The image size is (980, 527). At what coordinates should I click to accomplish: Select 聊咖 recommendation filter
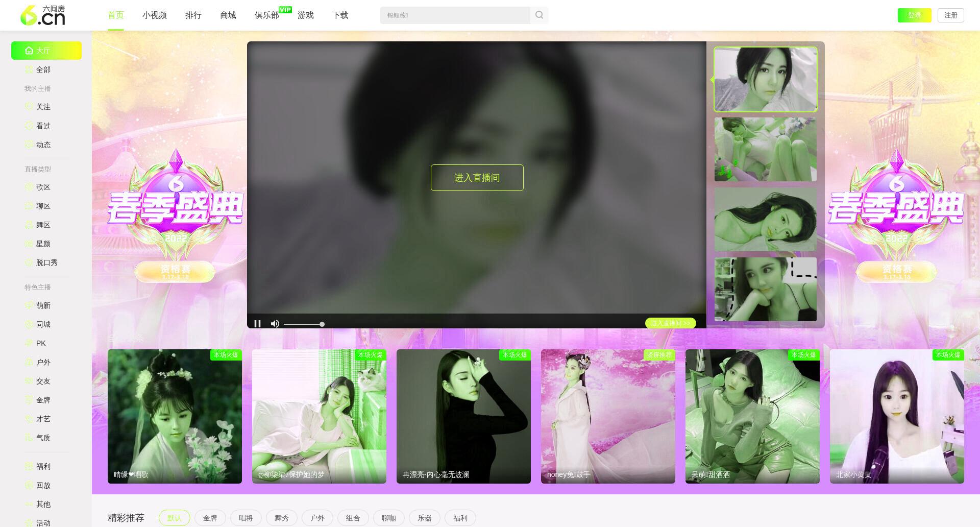[389, 518]
